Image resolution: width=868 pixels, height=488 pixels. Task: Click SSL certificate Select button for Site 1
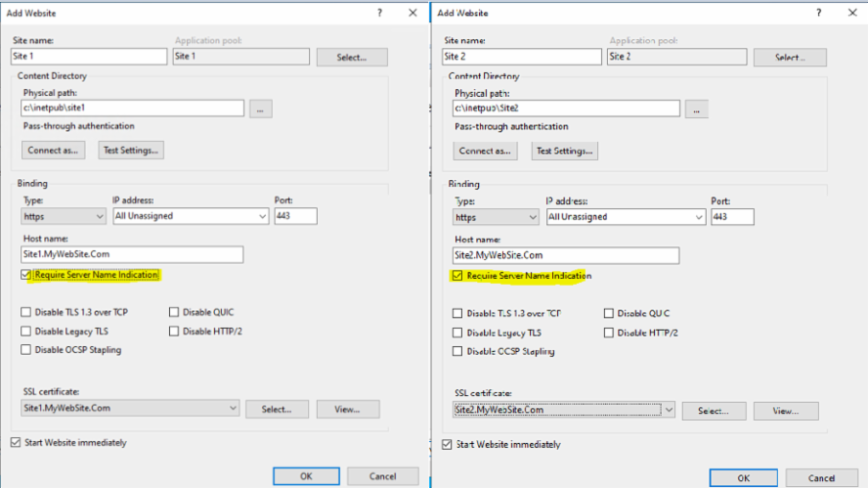pyautogui.click(x=277, y=410)
